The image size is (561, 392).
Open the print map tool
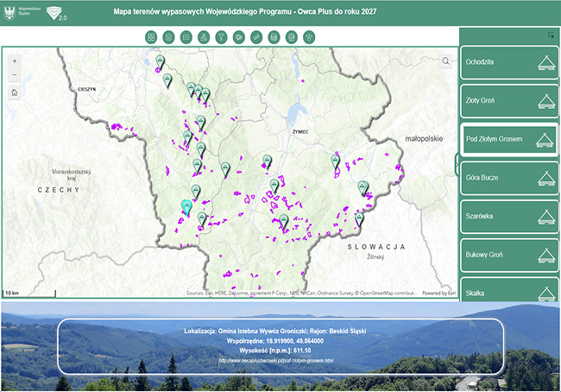pyautogui.click(x=291, y=37)
